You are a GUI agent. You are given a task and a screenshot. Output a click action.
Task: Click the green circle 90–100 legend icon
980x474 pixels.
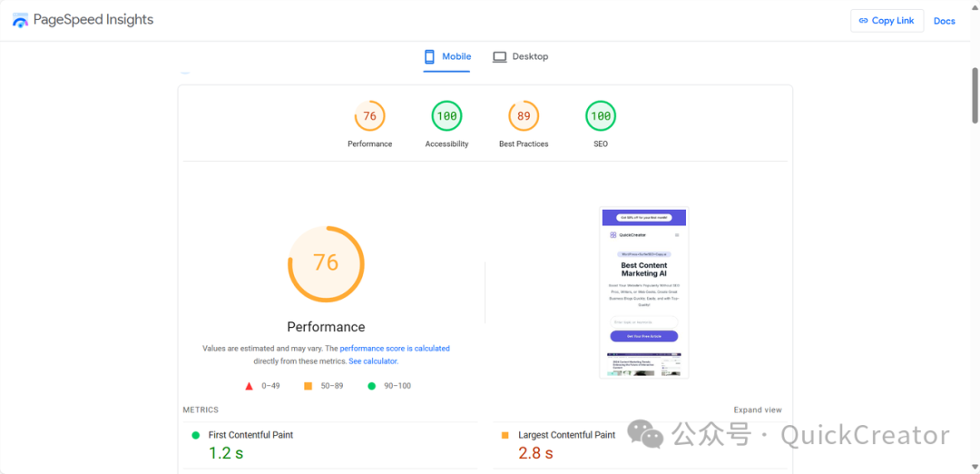pyautogui.click(x=371, y=386)
